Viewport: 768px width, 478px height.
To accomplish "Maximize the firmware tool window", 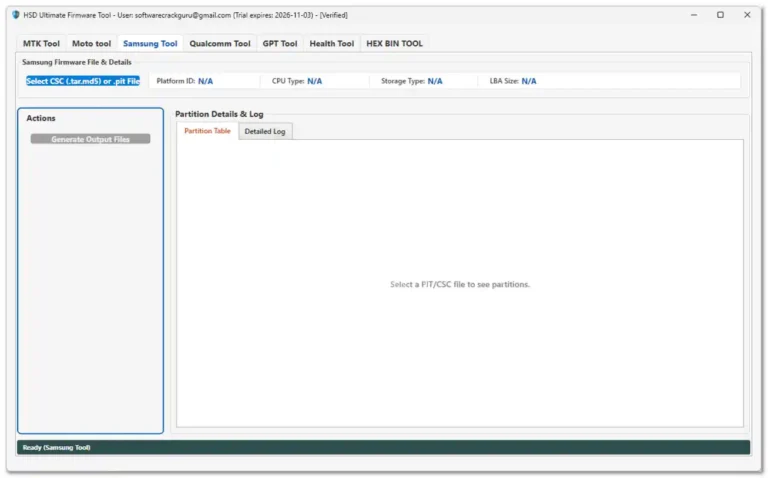I will coord(720,15).
